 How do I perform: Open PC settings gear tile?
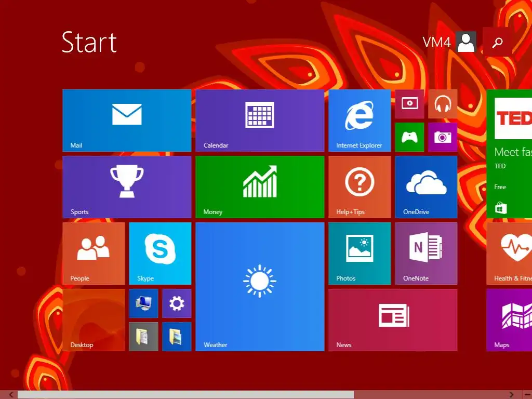[177, 303]
